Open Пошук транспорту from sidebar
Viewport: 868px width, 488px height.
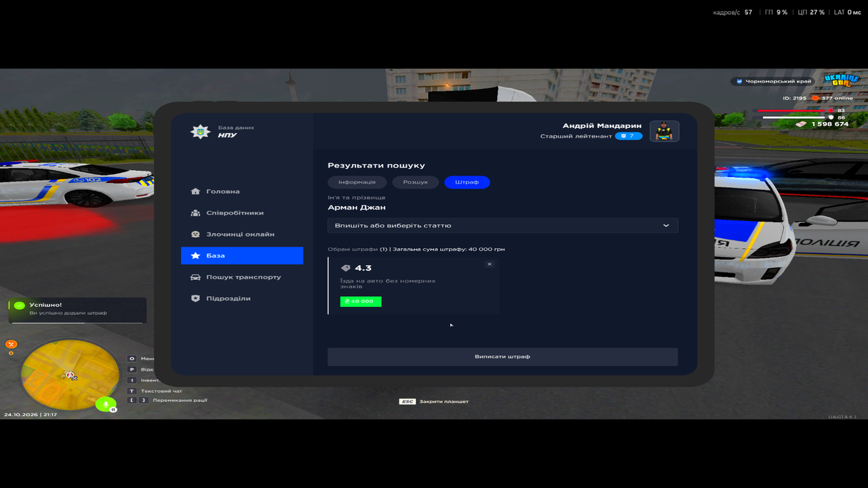(241, 277)
